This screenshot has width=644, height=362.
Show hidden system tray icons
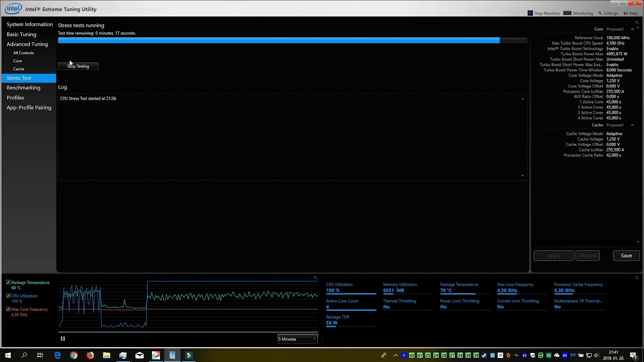click(395, 355)
